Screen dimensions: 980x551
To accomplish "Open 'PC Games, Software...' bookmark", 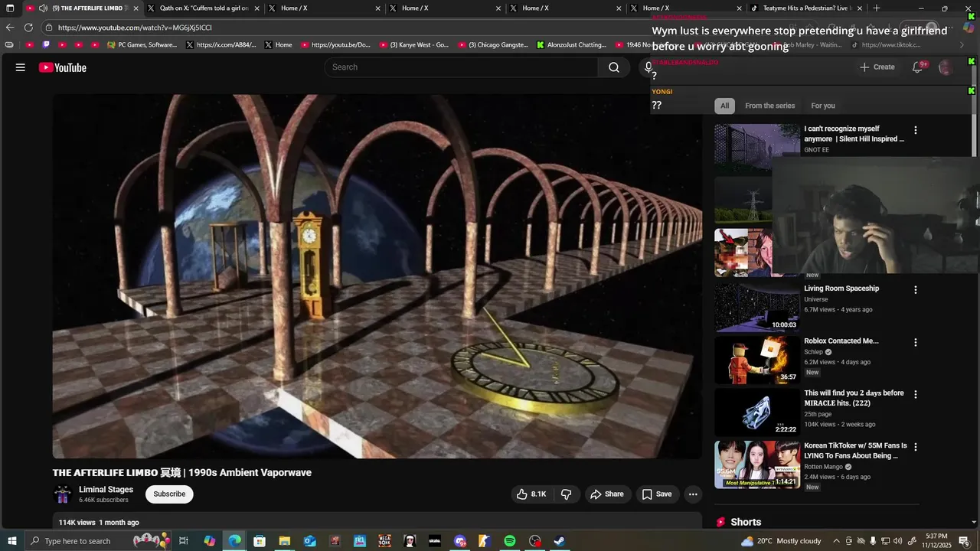I will (x=142, y=45).
